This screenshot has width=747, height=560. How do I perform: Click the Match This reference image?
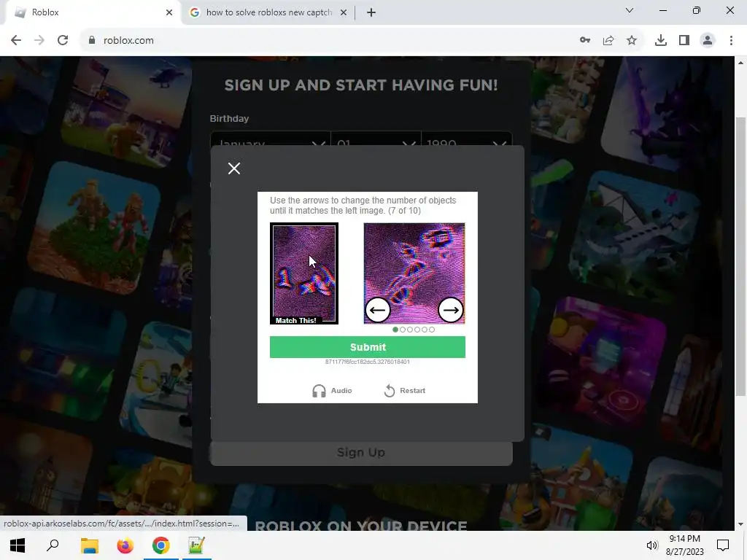[x=304, y=273]
